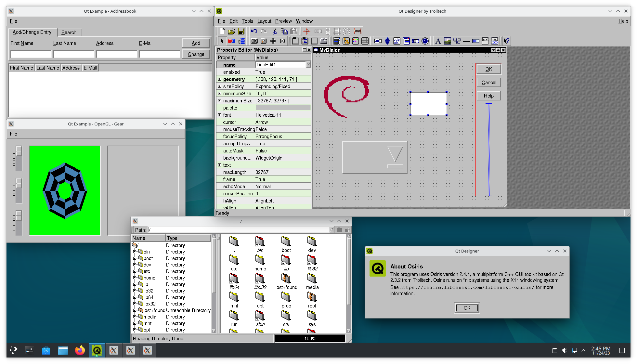
Task: Select the RadioButton widget tool
Action: (273, 41)
